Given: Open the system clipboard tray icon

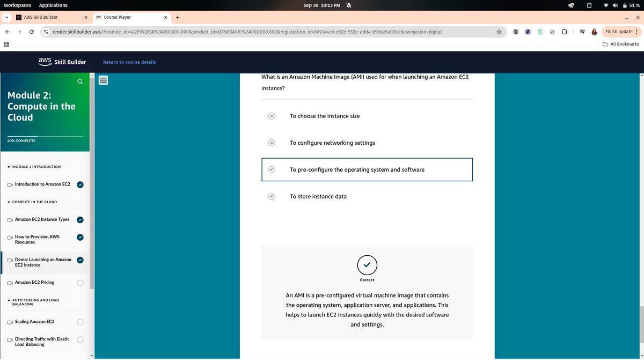Looking at the screenshot, I should pyautogui.click(x=589, y=5).
